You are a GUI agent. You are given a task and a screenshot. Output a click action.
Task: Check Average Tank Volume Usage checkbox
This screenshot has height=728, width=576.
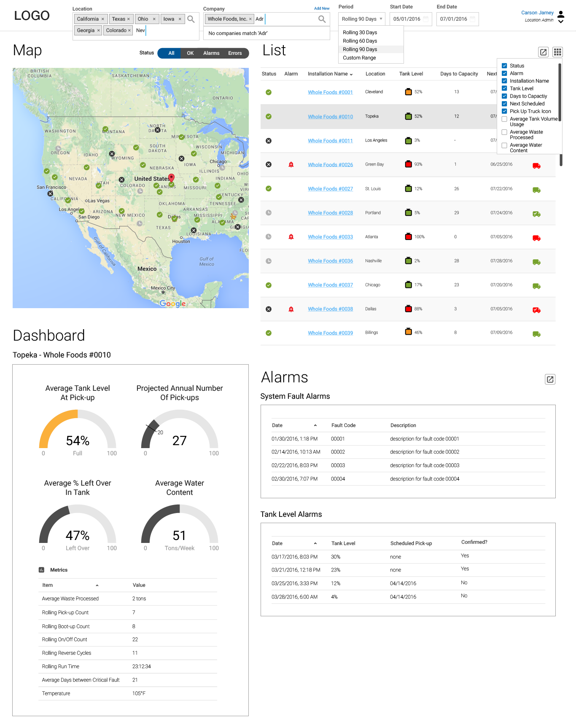(504, 119)
